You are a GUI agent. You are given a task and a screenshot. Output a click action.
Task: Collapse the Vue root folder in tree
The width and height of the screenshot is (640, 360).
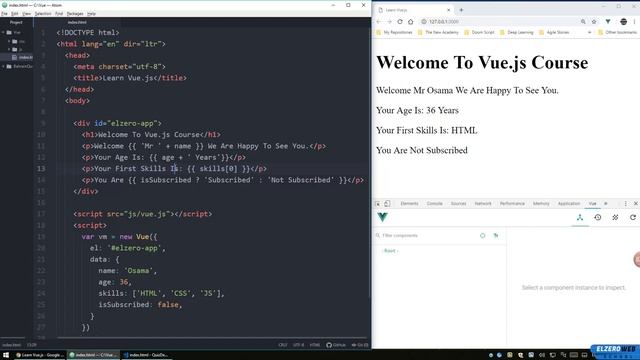click(3, 32)
